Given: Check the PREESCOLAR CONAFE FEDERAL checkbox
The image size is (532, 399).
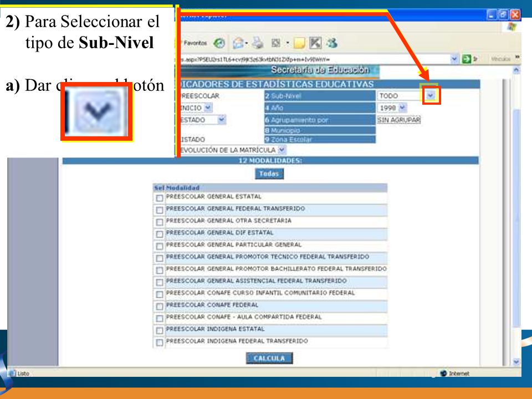Looking at the screenshot, I should (x=160, y=306).
